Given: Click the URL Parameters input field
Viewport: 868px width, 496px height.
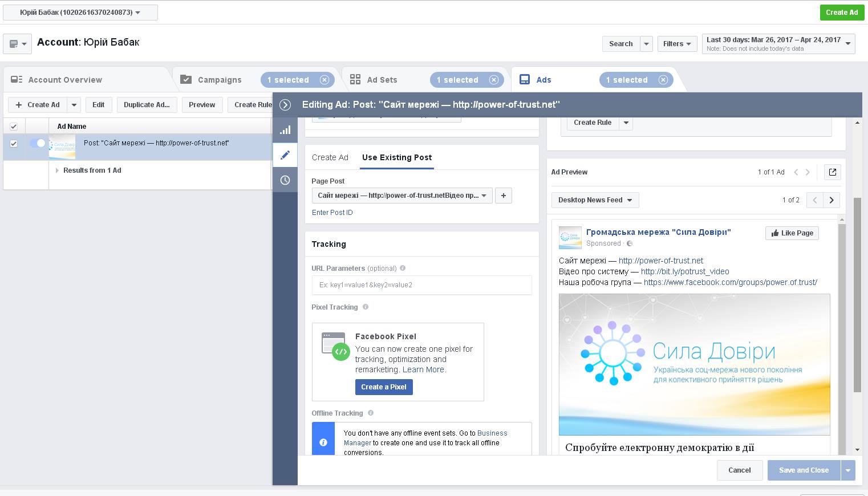Looking at the screenshot, I should pos(421,285).
